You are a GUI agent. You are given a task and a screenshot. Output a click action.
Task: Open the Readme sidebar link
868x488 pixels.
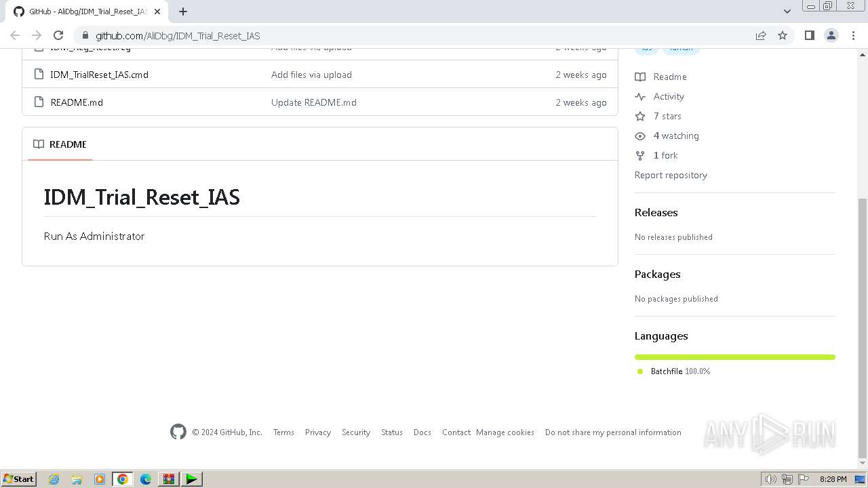click(670, 77)
